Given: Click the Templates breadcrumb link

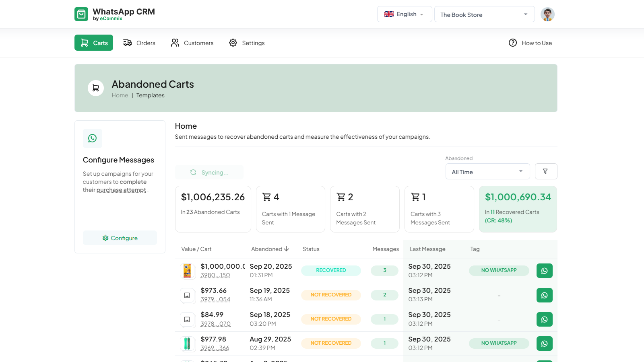Looking at the screenshot, I should coord(150,95).
